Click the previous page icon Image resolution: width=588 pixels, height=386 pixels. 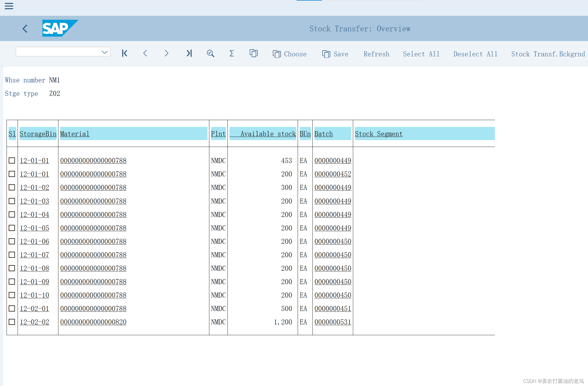145,53
